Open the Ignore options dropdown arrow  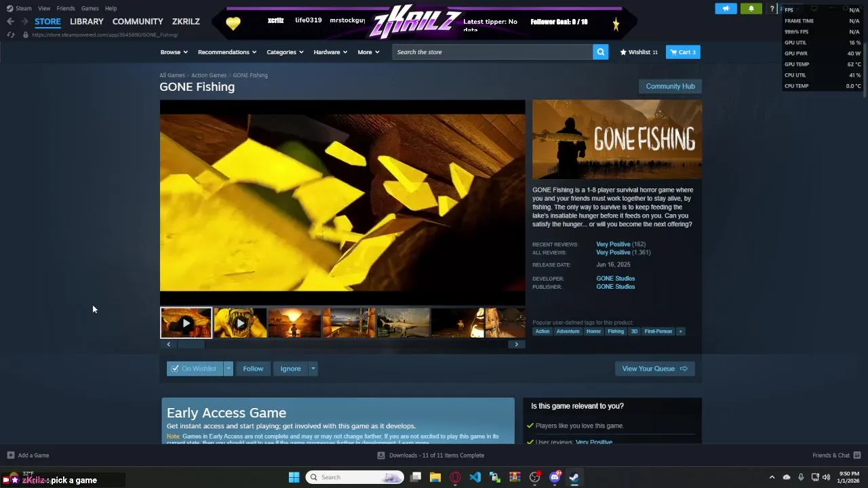(313, 369)
